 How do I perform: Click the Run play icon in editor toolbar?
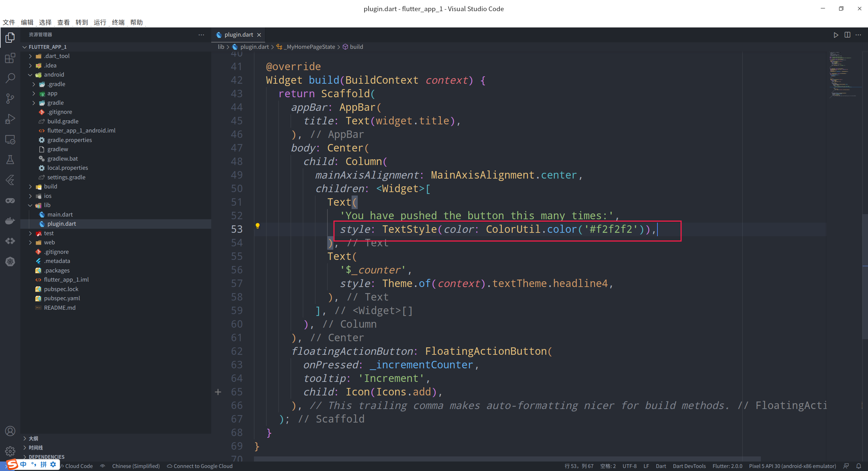836,35
